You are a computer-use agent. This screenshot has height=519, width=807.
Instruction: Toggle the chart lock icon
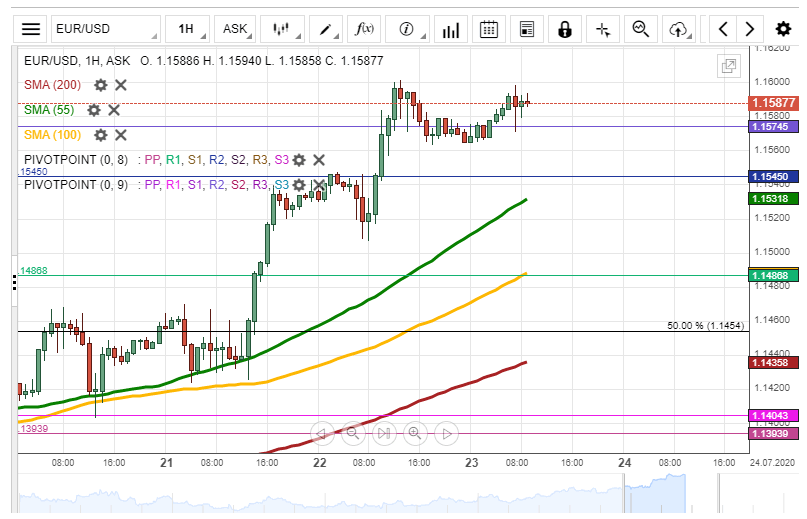(565, 29)
